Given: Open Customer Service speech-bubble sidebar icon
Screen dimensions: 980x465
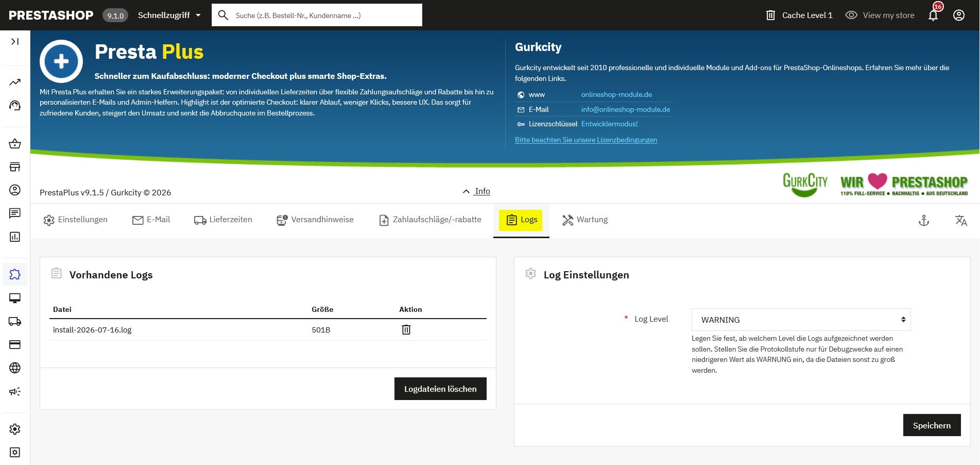Looking at the screenshot, I should coord(15,213).
